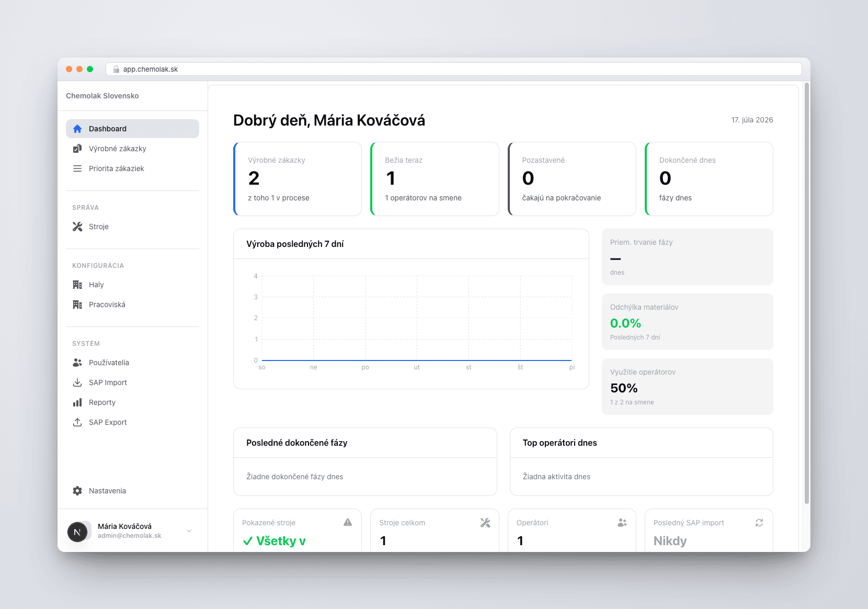The width and height of the screenshot is (868, 609).
Task: Click the Dashboard home icon
Action: (77, 129)
